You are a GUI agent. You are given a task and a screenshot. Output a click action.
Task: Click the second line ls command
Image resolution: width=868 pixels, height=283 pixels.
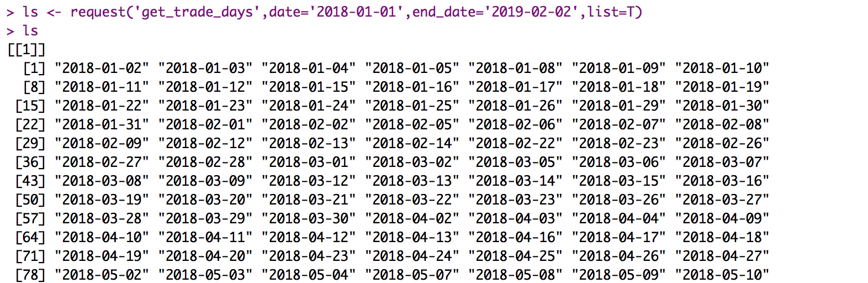tap(30, 31)
